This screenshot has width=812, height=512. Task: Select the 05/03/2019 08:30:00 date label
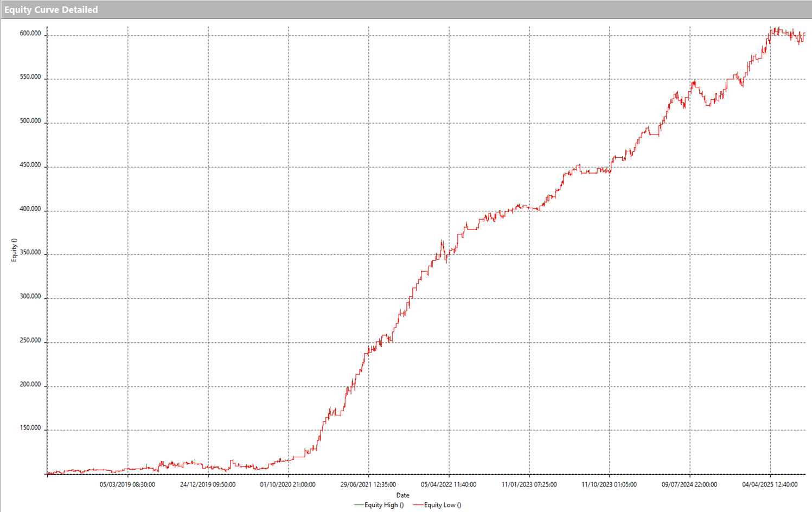pos(127,484)
